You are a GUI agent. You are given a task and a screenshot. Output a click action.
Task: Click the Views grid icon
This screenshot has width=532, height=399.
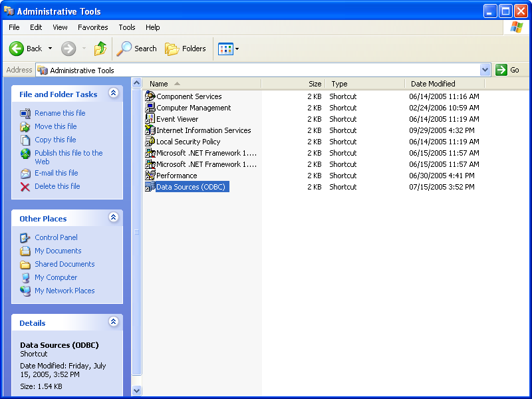point(225,49)
